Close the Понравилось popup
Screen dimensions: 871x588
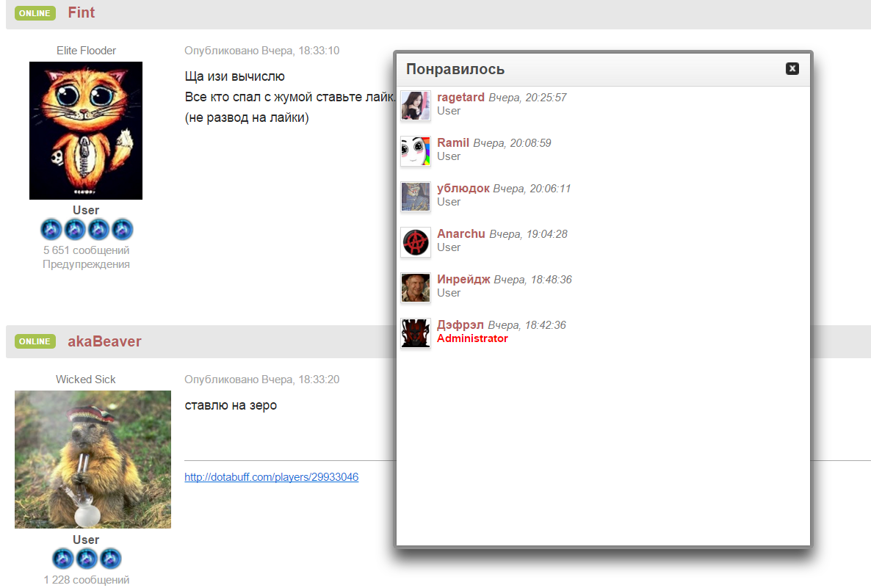coord(792,68)
